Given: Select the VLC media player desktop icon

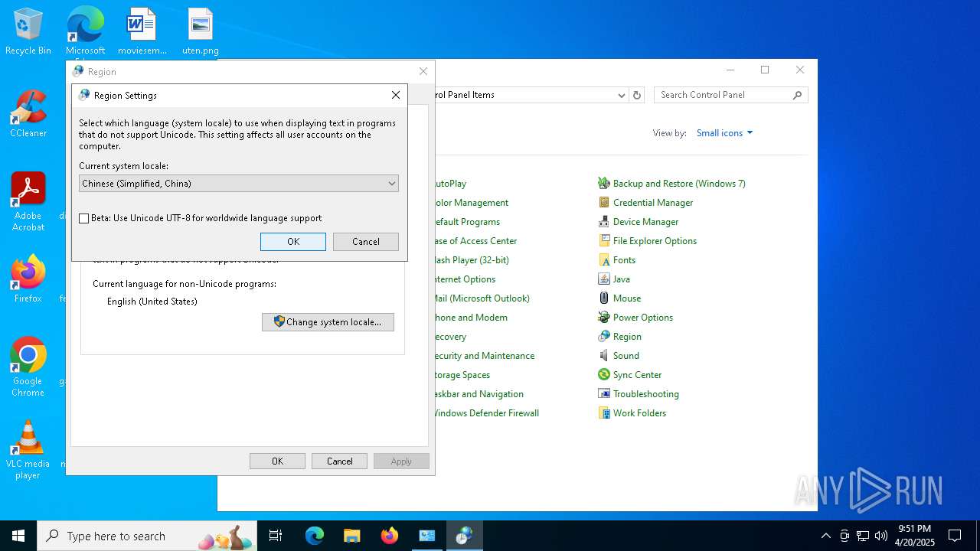Looking at the screenshot, I should (x=28, y=450).
